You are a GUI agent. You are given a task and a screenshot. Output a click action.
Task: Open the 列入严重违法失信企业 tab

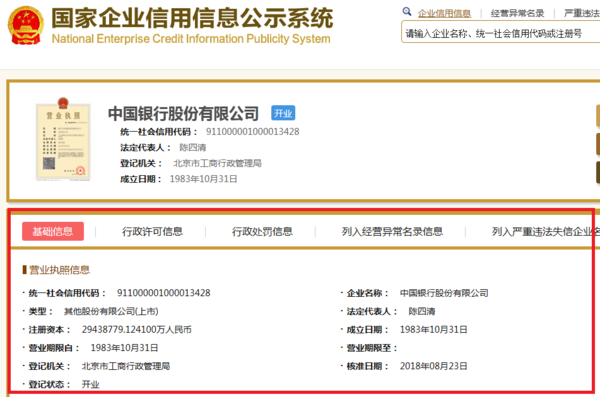pos(546,232)
